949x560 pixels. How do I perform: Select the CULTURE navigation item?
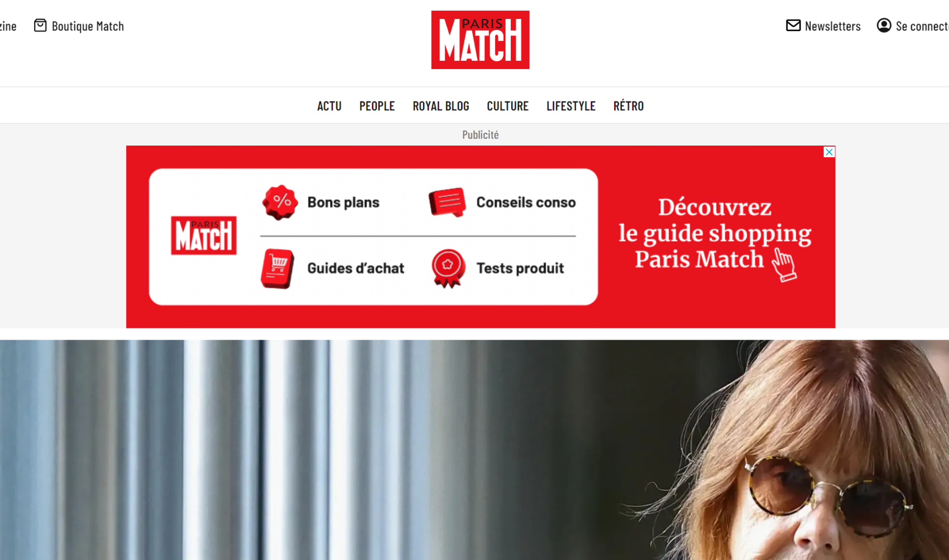pyautogui.click(x=507, y=106)
